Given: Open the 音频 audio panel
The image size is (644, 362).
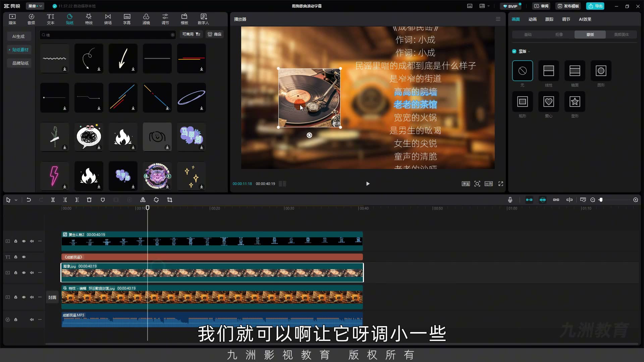Looking at the screenshot, I should coord(31,19).
